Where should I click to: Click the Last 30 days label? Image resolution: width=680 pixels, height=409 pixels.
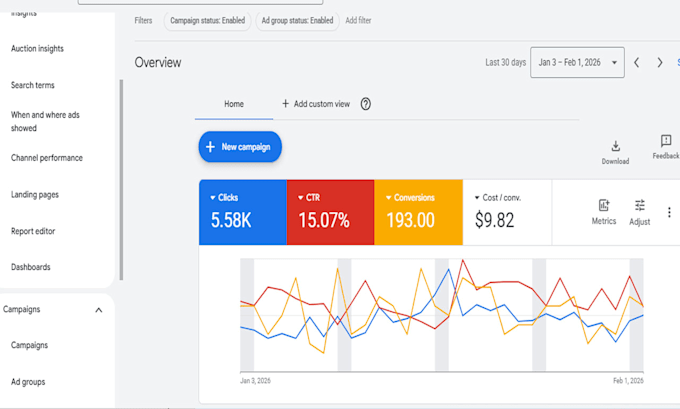click(x=505, y=62)
